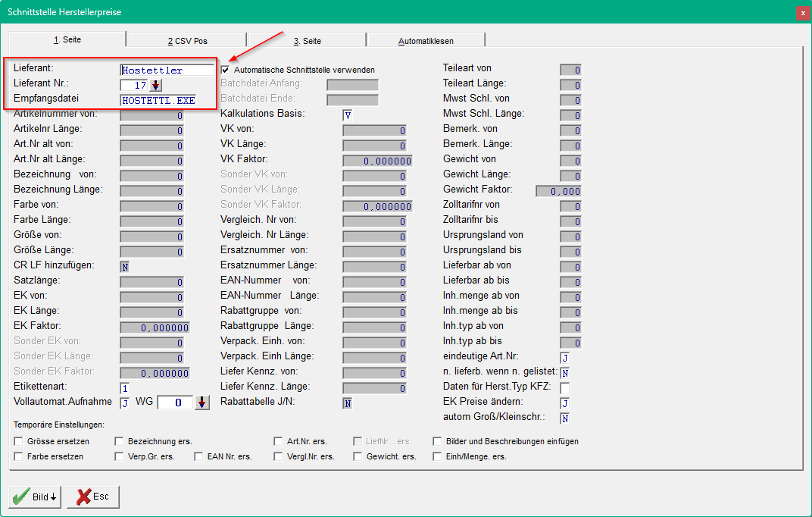Click the Bezeichnung Länge field

pos(151,191)
